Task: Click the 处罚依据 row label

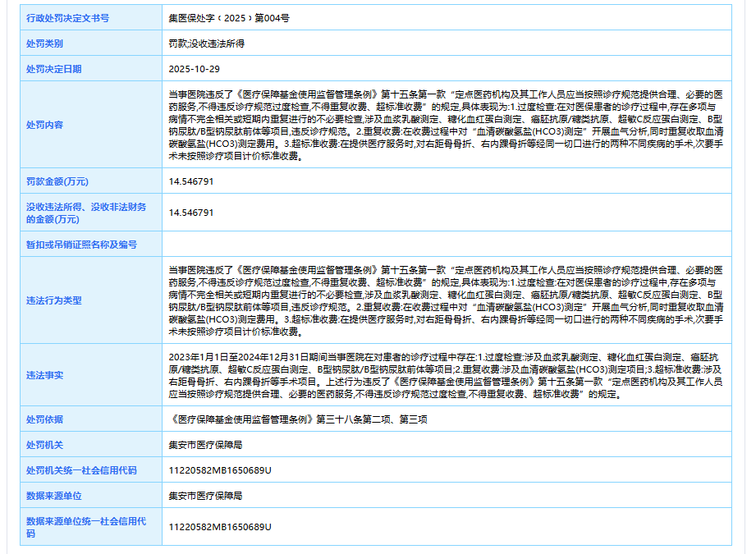Action: tap(44, 419)
